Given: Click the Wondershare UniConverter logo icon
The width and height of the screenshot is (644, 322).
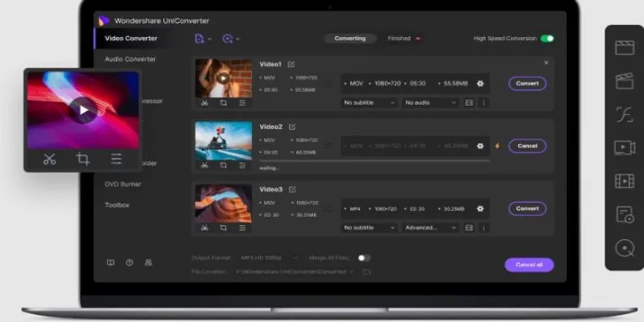Looking at the screenshot, I should click(x=104, y=21).
